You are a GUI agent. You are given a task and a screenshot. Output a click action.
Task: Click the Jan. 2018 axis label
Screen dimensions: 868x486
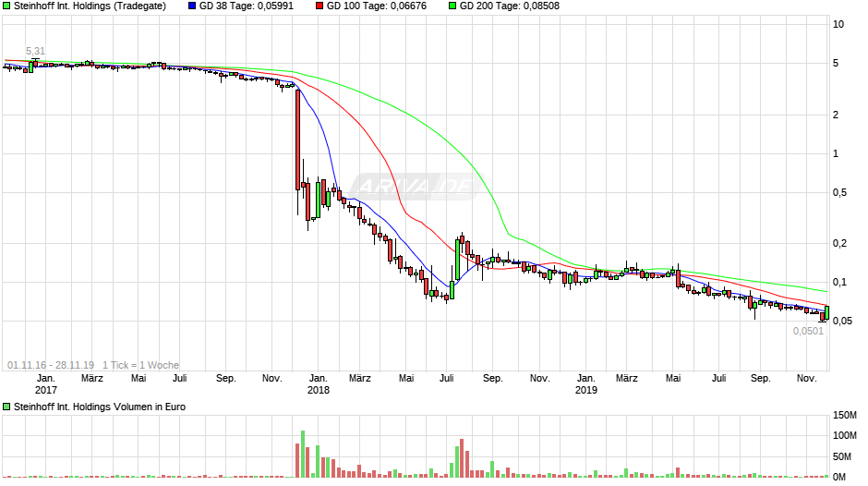(x=319, y=383)
